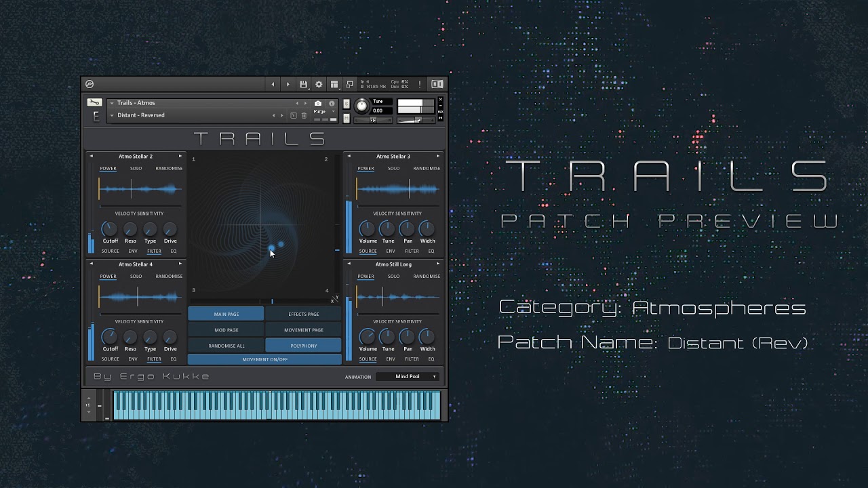Viewport: 868px width, 488px height.
Task: Open FILTER tab in Atmo Still Long
Action: point(412,359)
